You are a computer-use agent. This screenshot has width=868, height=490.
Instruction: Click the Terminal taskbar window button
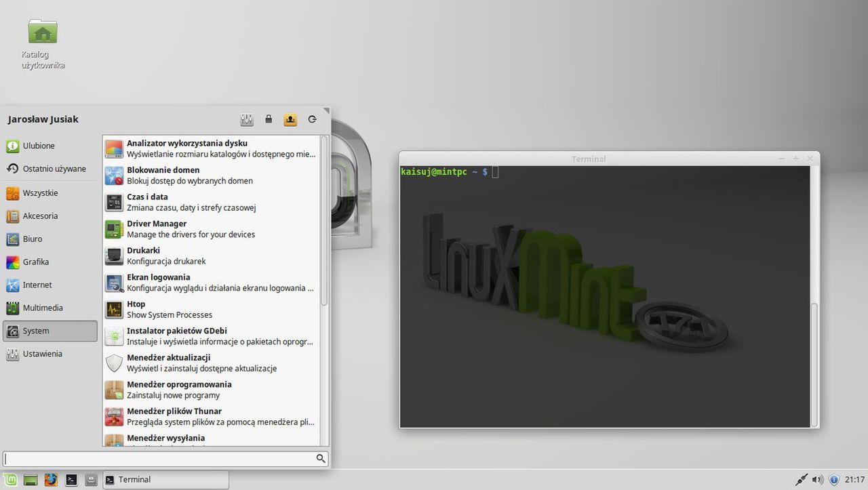[165, 480]
